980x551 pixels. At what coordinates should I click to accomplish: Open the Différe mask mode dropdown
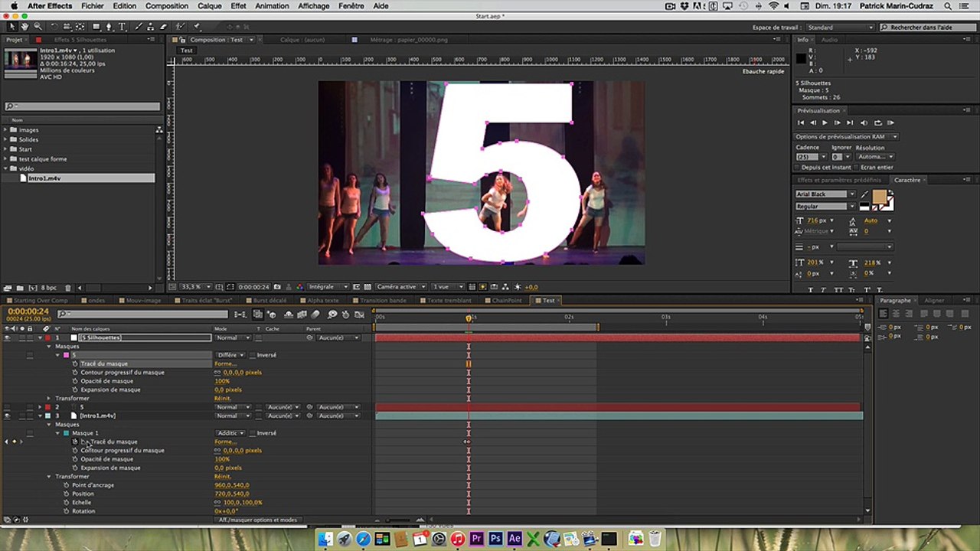point(230,355)
